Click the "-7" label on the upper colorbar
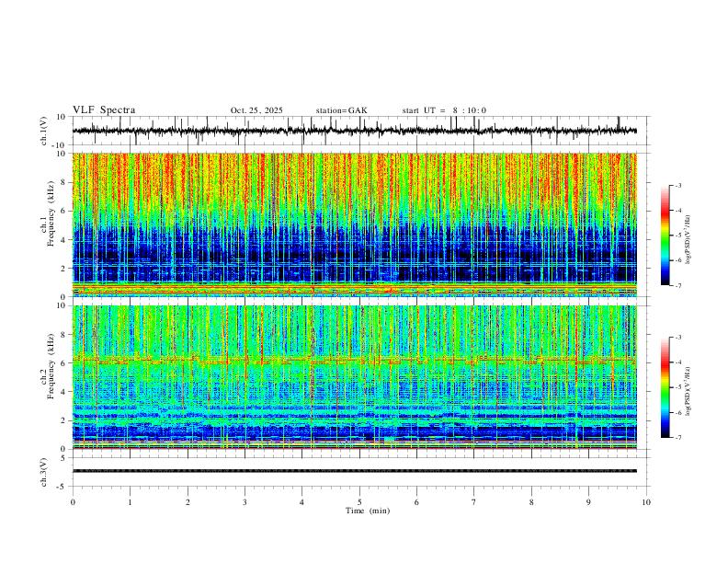 (x=678, y=286)
